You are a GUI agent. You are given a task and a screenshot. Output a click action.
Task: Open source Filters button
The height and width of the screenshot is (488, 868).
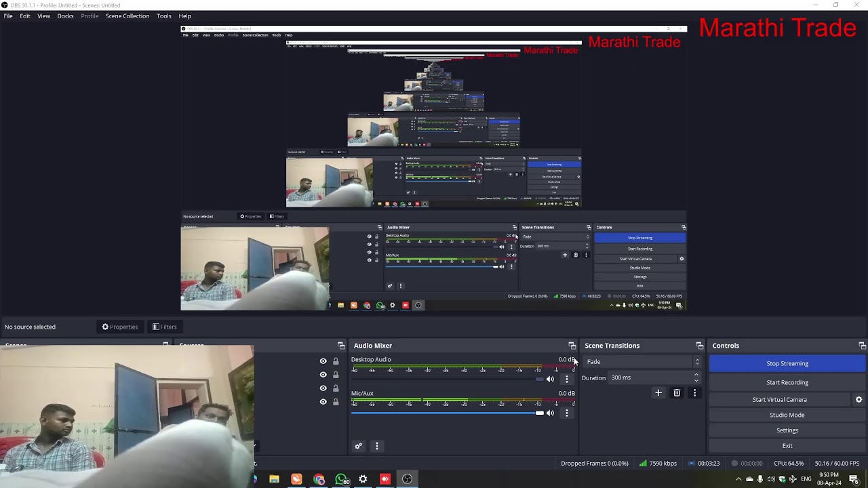tap(165, 327)
